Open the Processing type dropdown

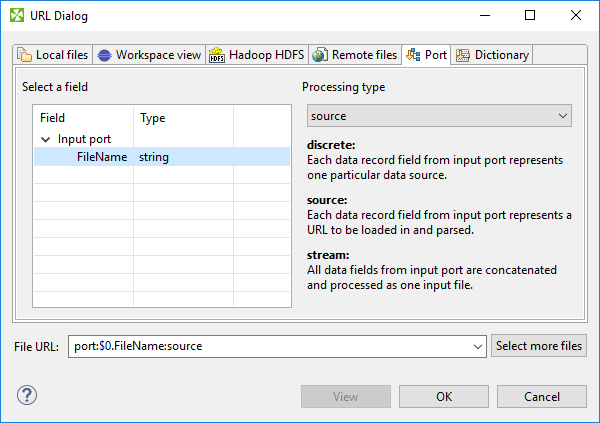(x=439, y=116)
